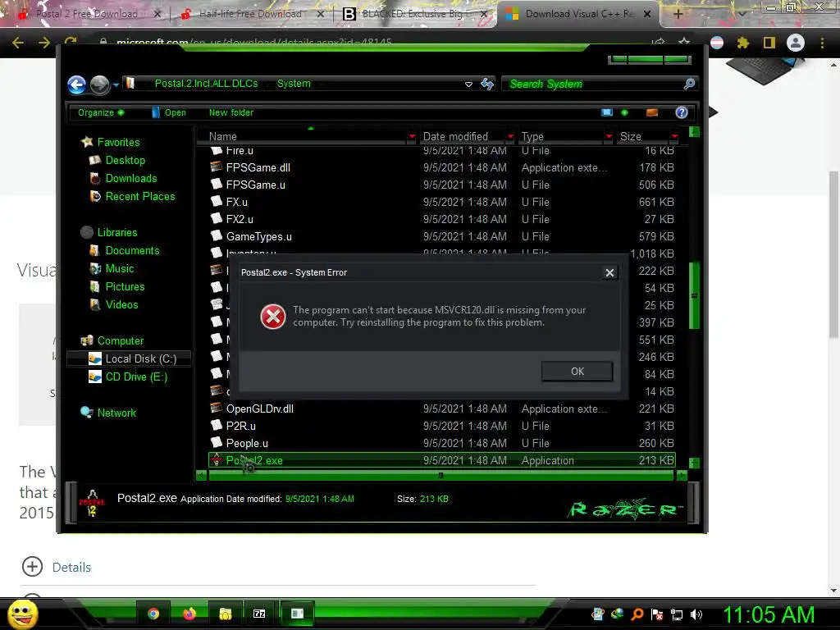Select Documents under Libraries
The image size is (840, 630).
click(x=132, y=251)
